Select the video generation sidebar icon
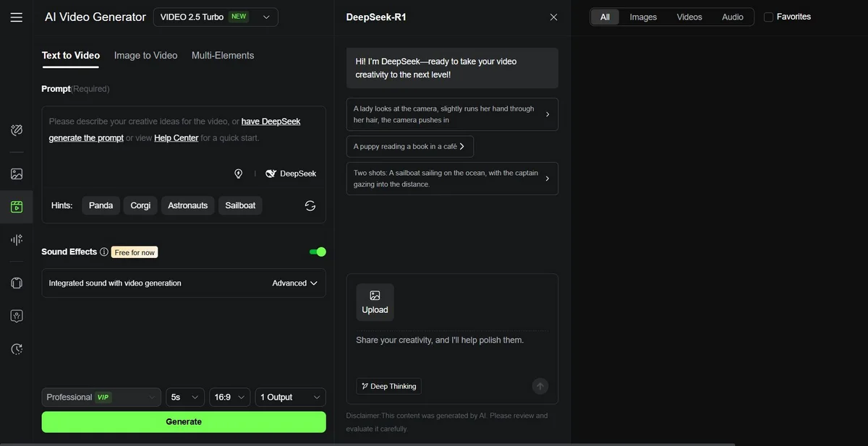Viewport: 868px width, 446px height. 17,207
